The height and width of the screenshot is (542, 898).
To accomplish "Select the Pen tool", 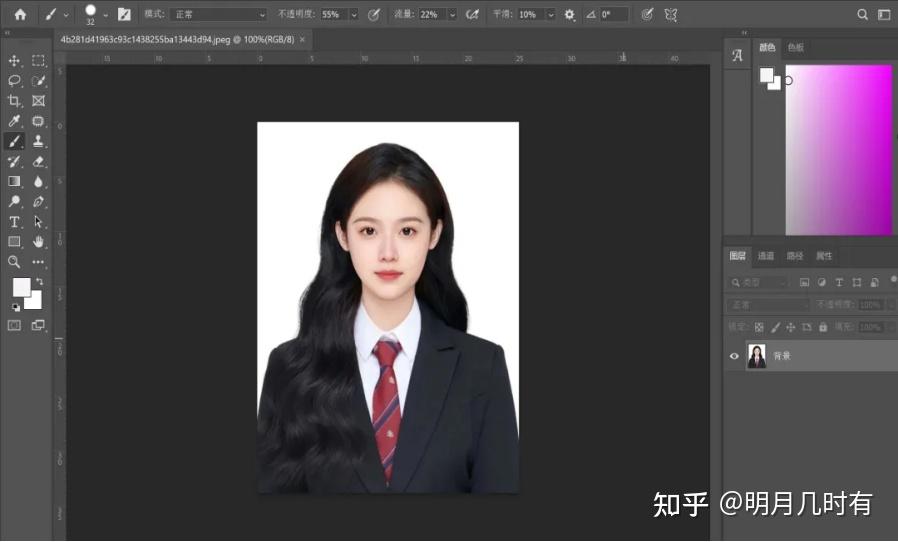I will 38,202.
